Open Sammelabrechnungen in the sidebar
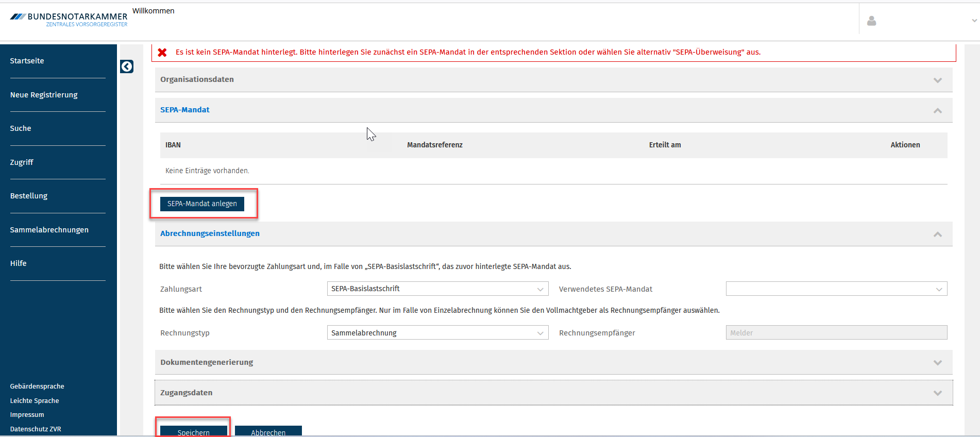 coord(49,230)
